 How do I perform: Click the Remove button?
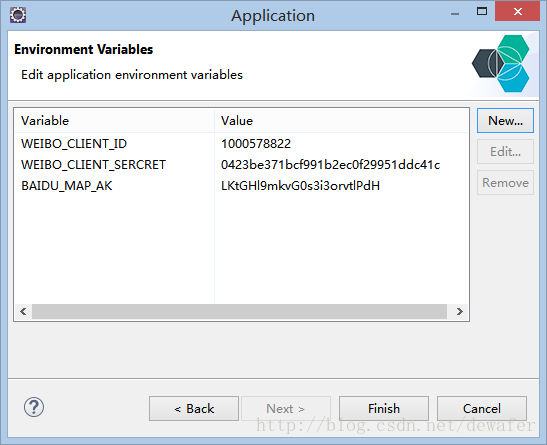(505, 183)
